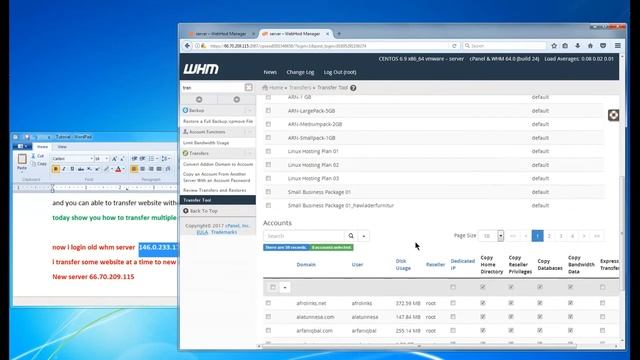Screen dimensions: 640x360
Task: Sort accounts by Domain column header
Action: click(x=306, y=264)
